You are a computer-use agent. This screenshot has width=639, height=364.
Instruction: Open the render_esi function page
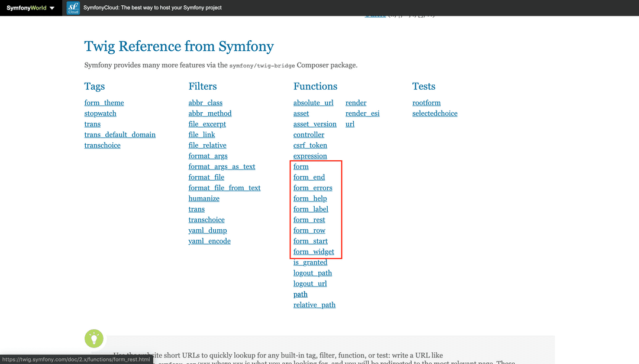tap(363, 113)
